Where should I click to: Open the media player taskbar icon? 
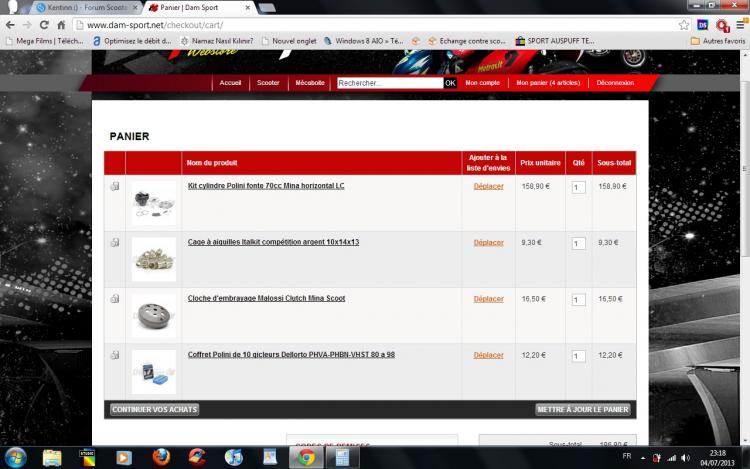pyautogui.click(x=124, y=458)
